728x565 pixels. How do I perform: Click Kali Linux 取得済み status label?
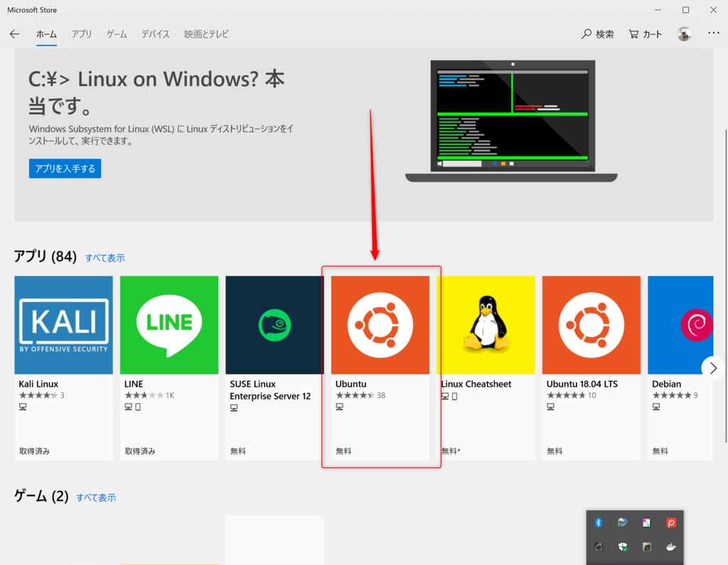point(34,451)
